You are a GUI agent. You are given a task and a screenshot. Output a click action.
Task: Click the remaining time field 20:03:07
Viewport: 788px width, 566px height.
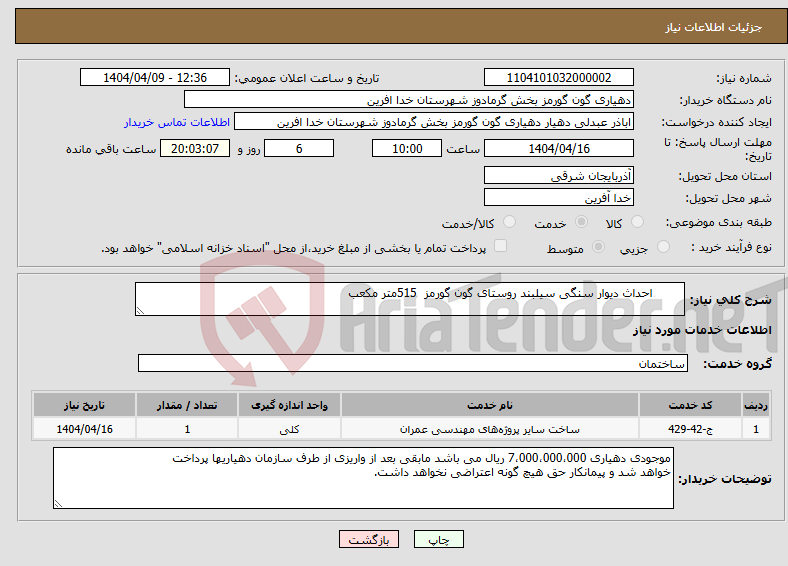pyautogui.click(x=195, y=148)
